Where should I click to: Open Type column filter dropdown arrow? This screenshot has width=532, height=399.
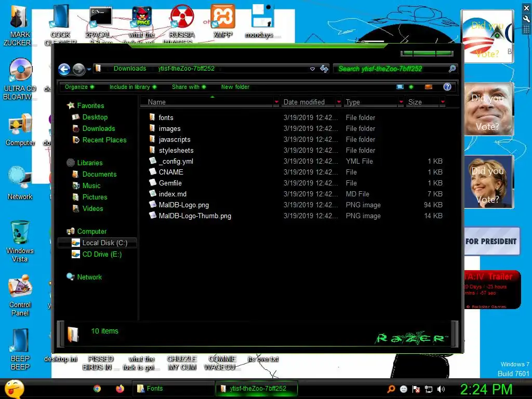pyautogui.click(x=401, y=102)
